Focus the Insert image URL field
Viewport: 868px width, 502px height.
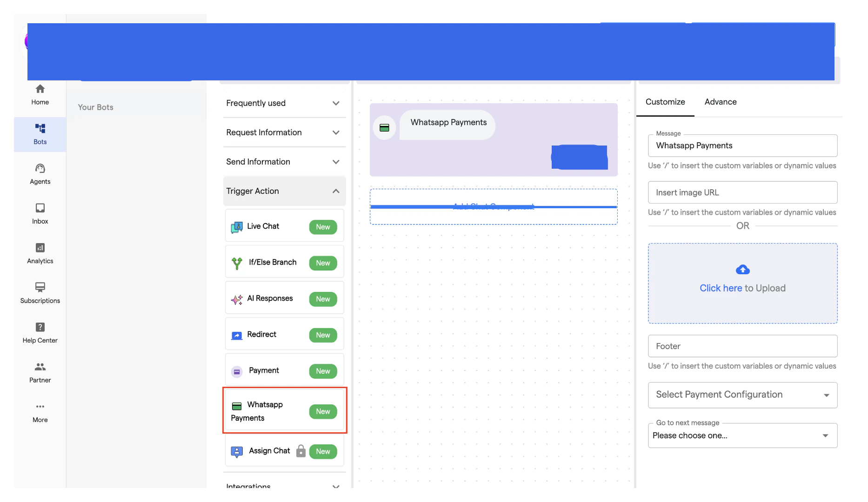742,192
